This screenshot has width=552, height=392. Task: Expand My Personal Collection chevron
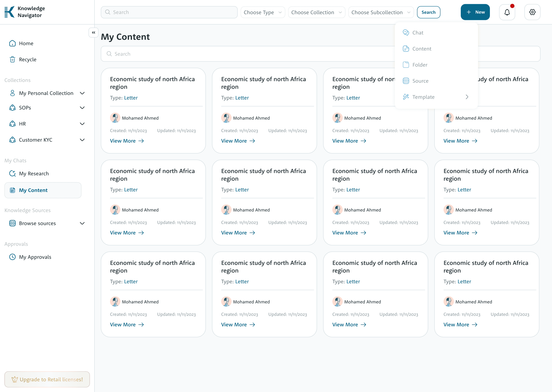pos(82,93)
